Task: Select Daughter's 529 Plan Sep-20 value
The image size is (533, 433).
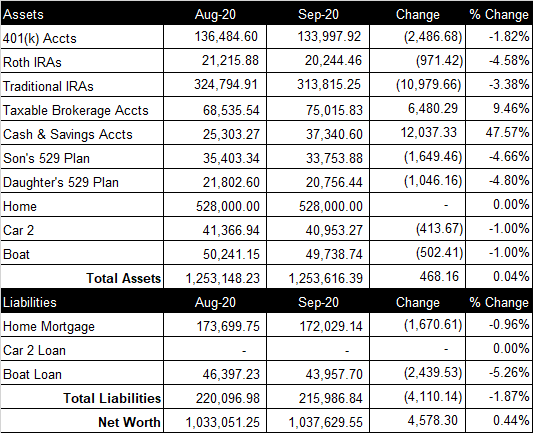Action: (334, 183)
